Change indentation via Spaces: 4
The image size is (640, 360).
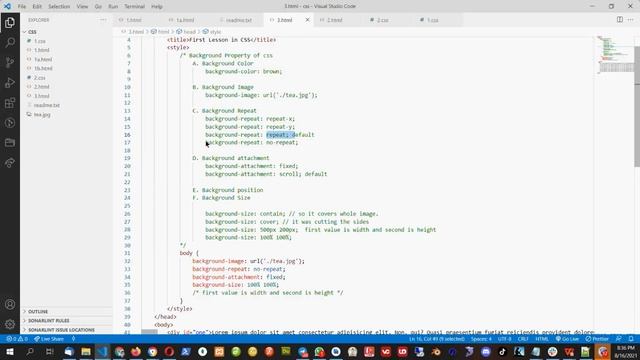pos(481,339)
